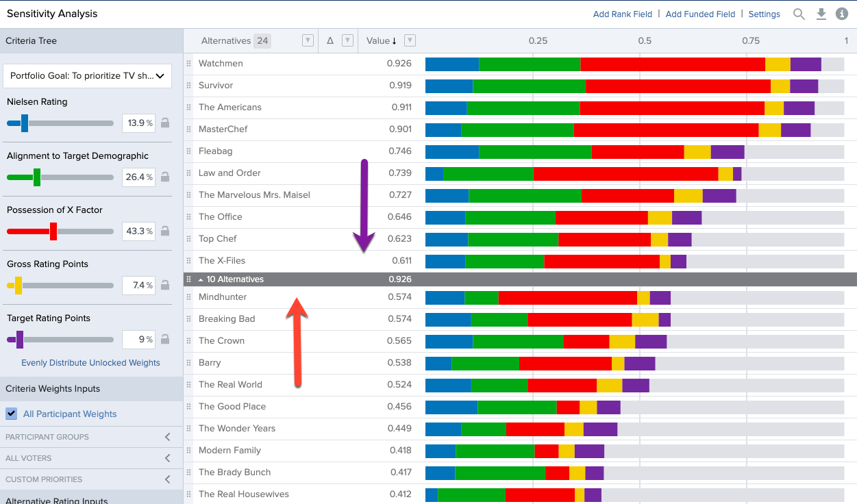Click the 26.4% weight input field
This screenshot has width=857, height=504.
(x=138, y=177)
